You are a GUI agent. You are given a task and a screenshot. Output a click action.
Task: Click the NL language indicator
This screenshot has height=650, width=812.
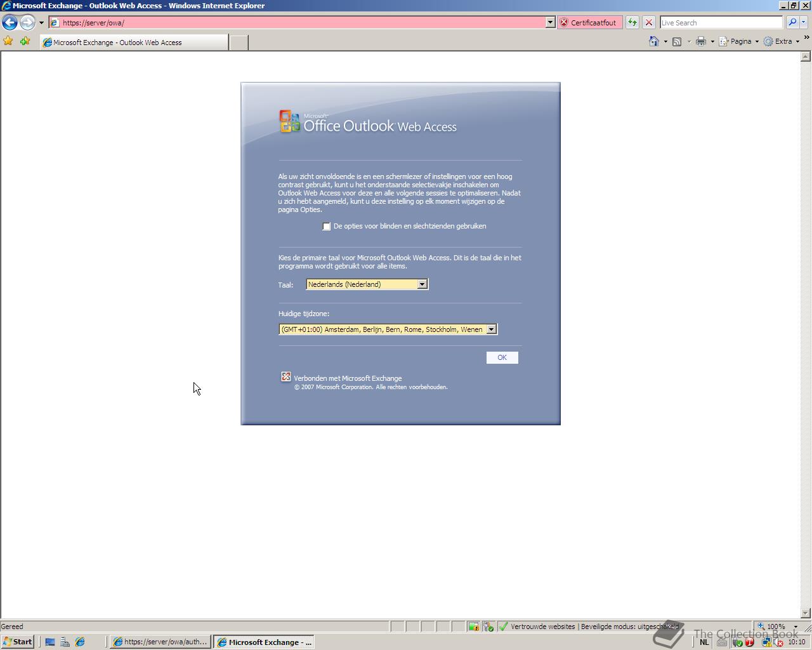(x=704, y=642)
